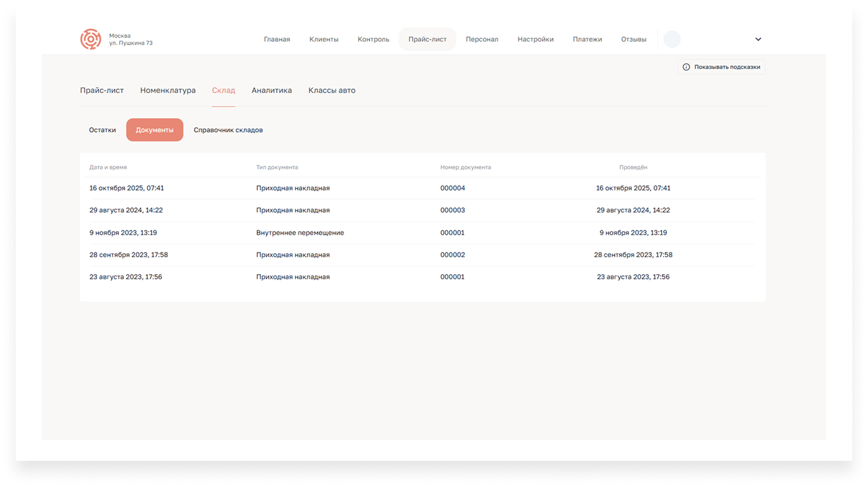Image resolution: width=868 pixels, height=487 pixels.
Task: Open the document dated 9 ноября 2023, 13:19
Action: click(123, 233)
